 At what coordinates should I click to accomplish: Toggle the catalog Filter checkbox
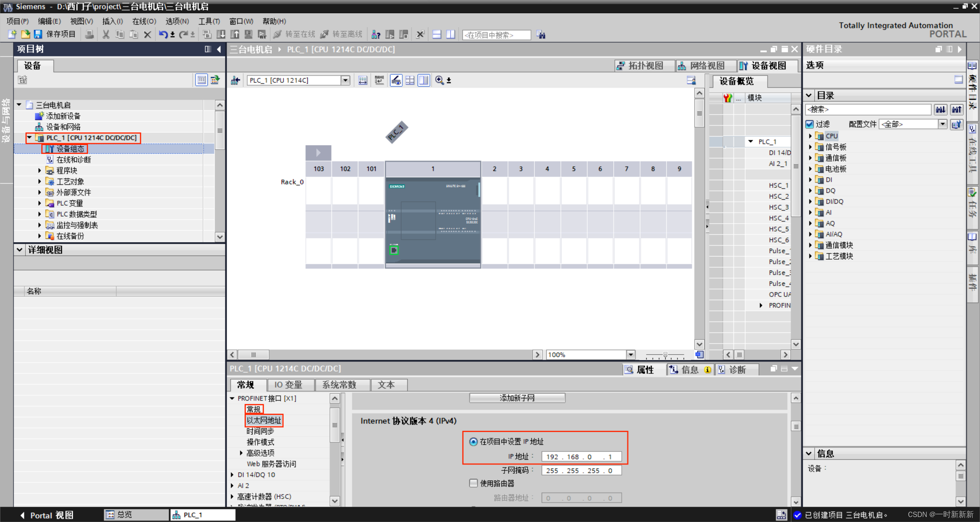[810, 124]
